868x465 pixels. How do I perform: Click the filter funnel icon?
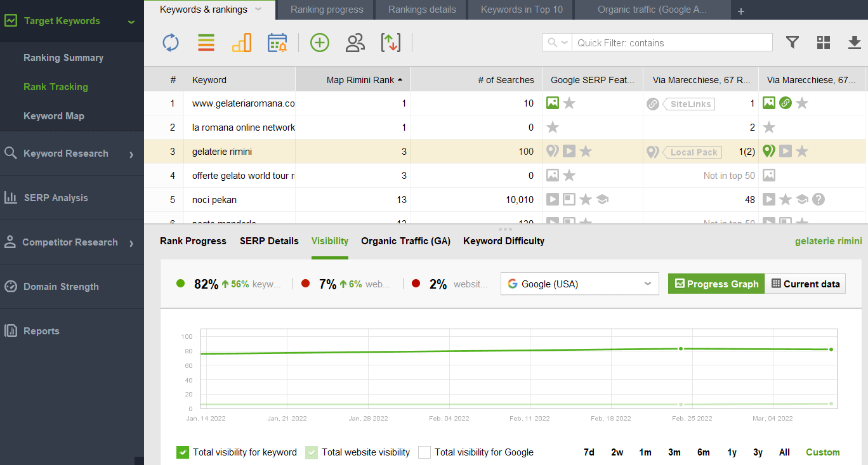(792, 43)
